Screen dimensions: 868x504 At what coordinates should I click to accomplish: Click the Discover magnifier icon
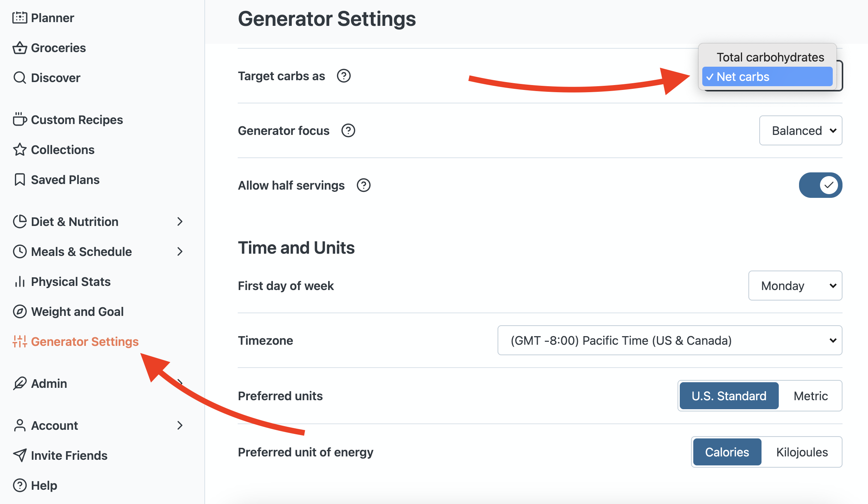click(19, 78)
